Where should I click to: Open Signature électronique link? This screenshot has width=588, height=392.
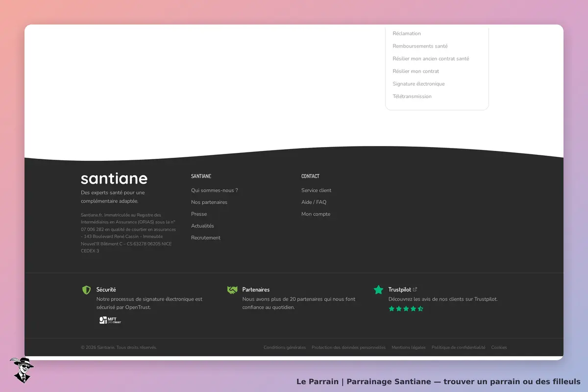coord(418,84)
